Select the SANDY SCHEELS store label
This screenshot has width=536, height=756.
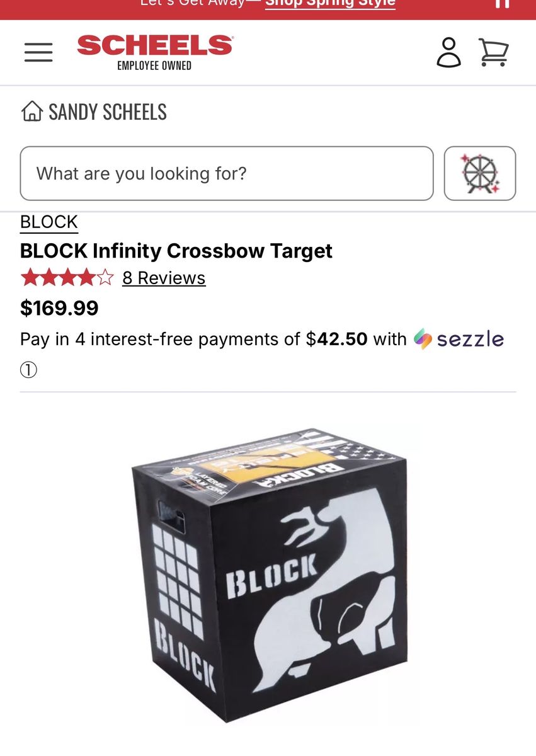pyautogui.click(x=108, y=112)
